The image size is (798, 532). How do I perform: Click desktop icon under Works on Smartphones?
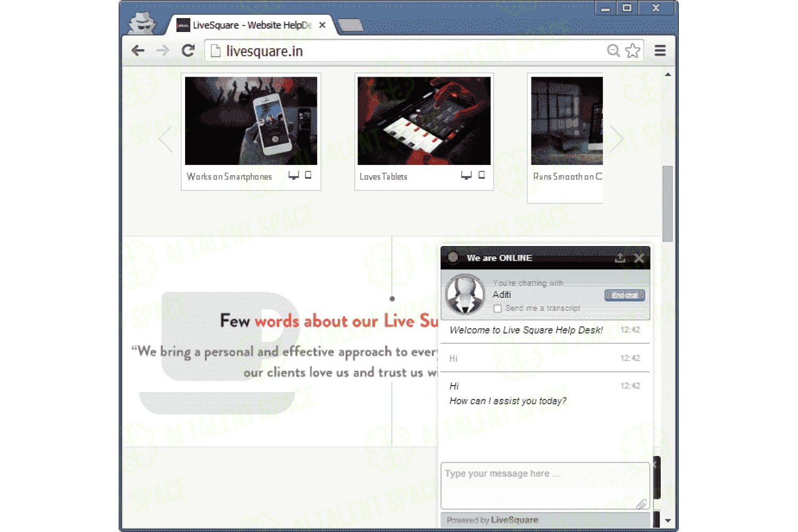(294, 176)
